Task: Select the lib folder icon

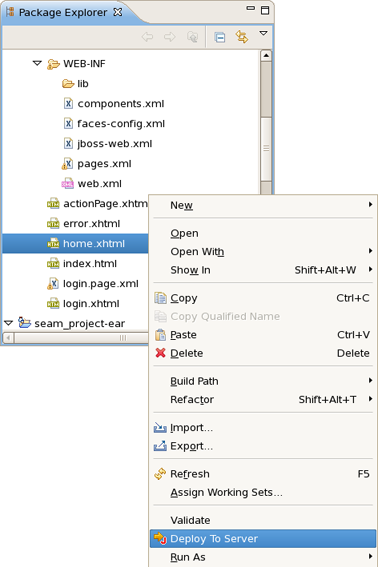Action: [x=68, y=84]
